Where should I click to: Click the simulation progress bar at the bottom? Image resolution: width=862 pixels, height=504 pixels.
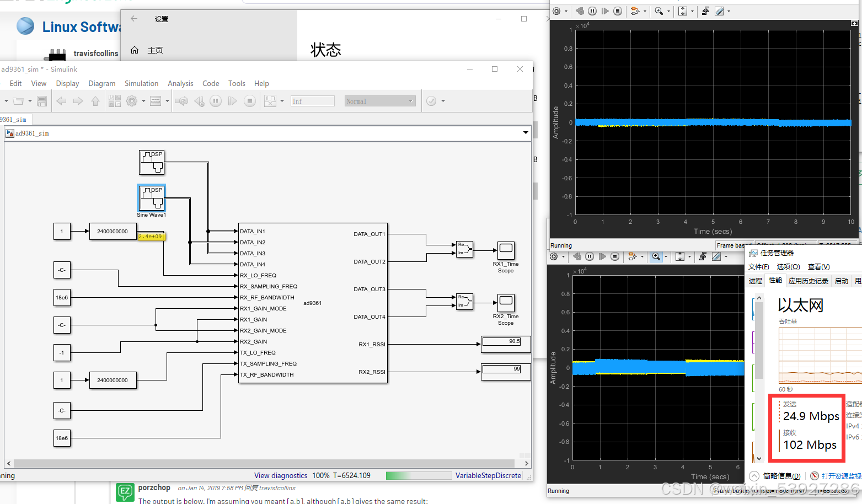[419, 475]
